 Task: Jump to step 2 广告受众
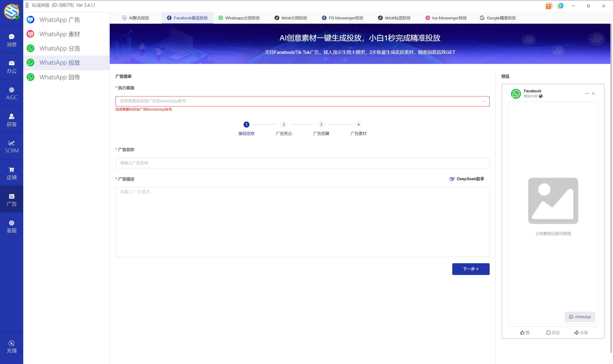(x=284, y=124)
